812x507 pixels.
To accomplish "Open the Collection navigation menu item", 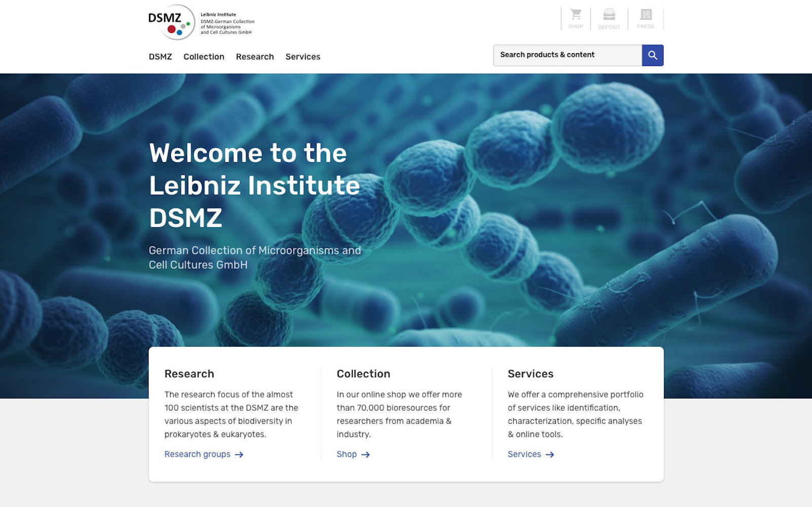I will [x=204, y=57].
